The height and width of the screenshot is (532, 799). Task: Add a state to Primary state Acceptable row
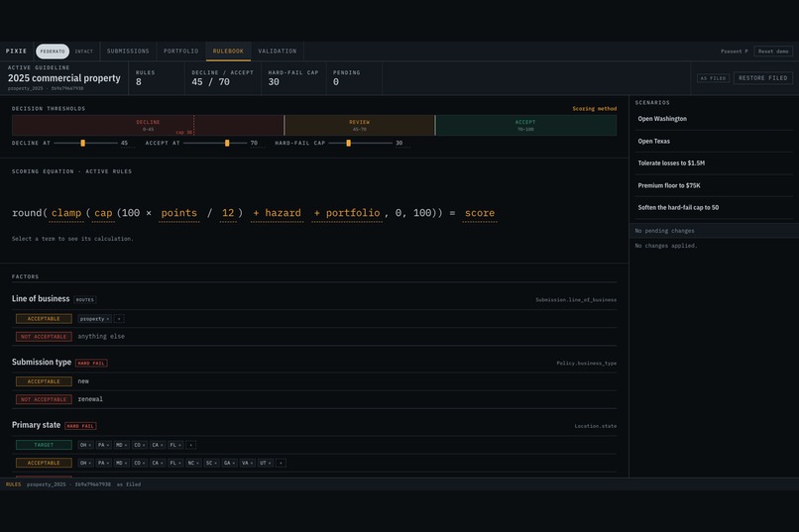point(281,463)
